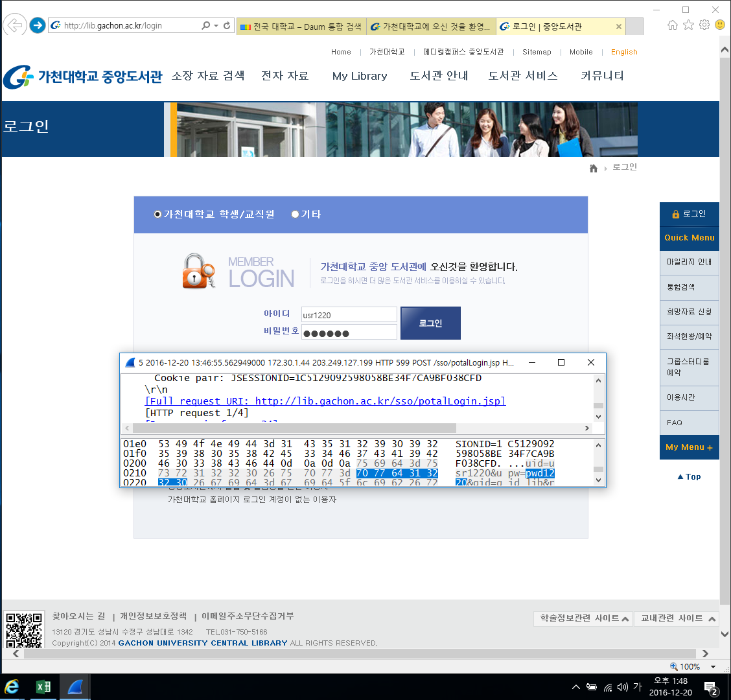Click the browser address bar URL
731x700 pixels.
tap(113, 26)
